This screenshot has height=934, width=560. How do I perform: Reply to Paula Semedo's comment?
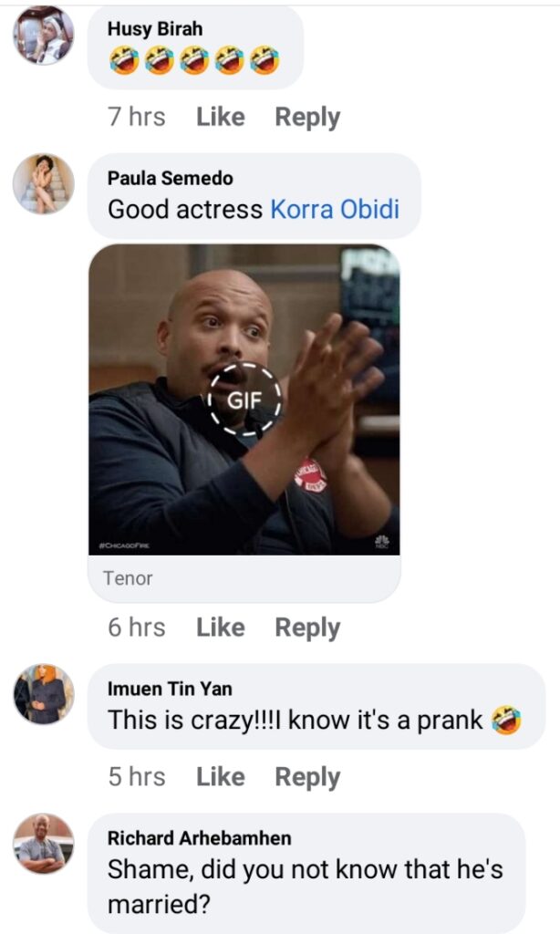click(x=307, y=628)
